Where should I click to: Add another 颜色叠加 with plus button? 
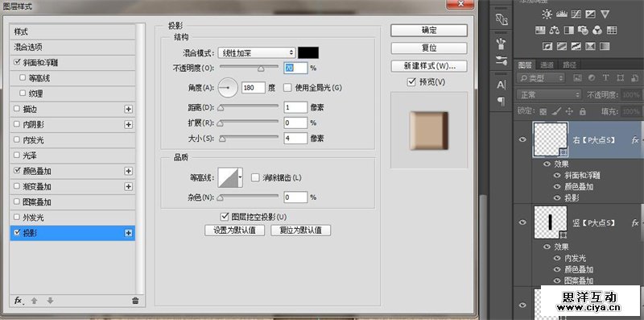(x=129, y=171)
